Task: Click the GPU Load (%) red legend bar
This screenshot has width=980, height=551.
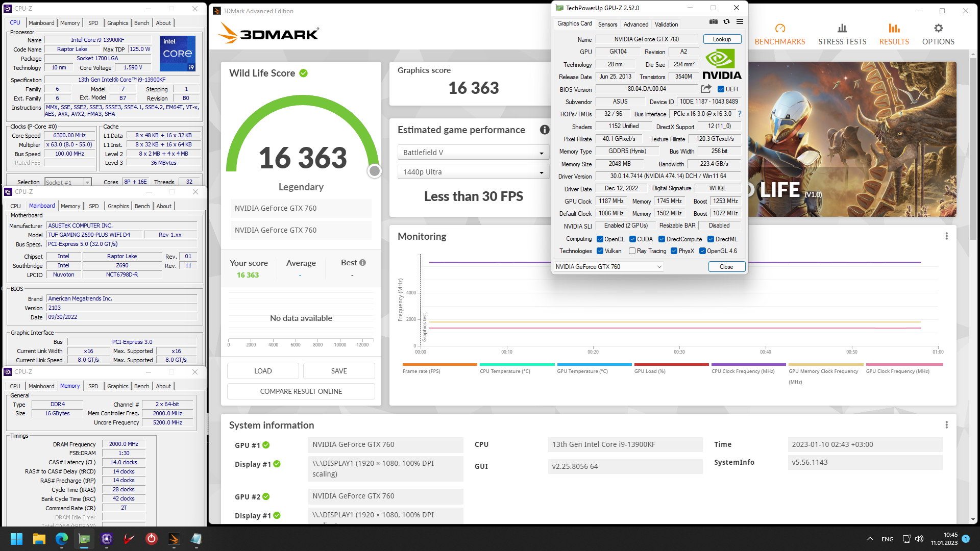Action: click(x=671, y=364)
